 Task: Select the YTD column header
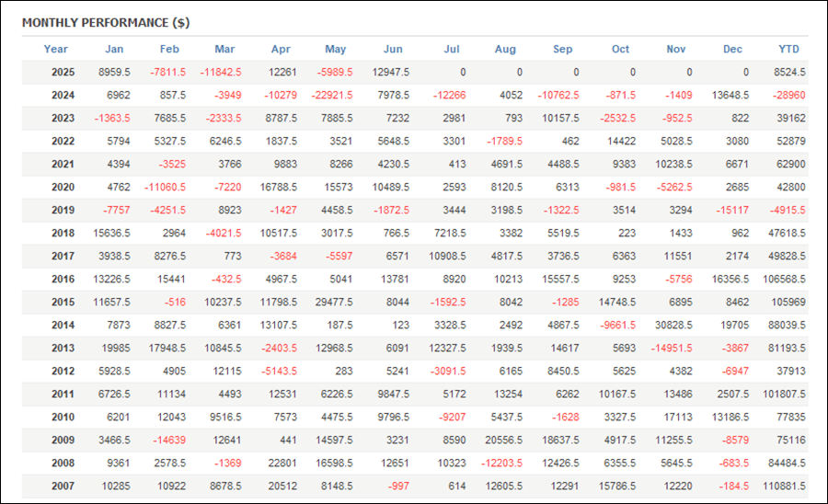(788, 49)
